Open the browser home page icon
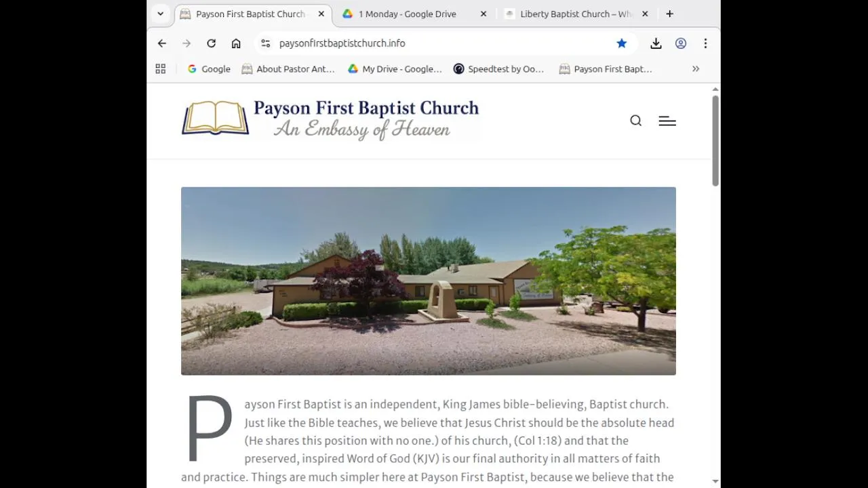868x488 pixels. (236, 43)
